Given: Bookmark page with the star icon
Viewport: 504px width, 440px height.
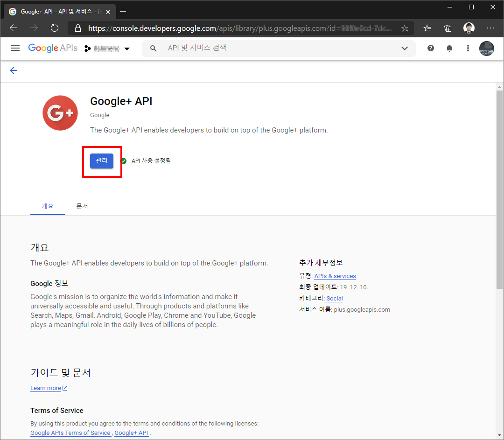Looking at the screenshot, I should (x=405, y=28).
